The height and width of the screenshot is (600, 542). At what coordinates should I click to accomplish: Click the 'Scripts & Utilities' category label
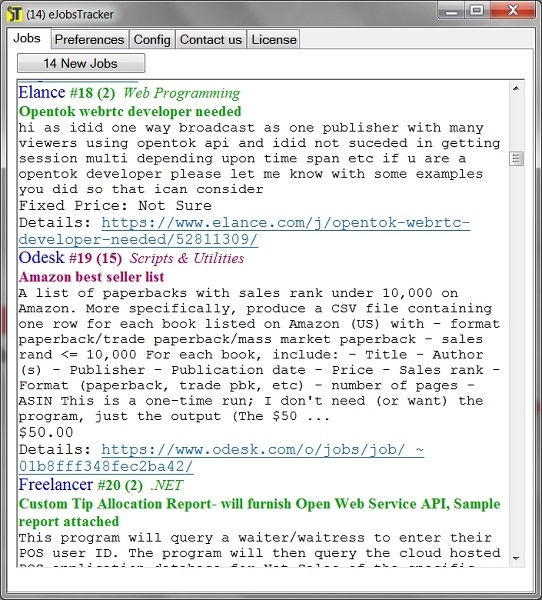tap(187, 258)
